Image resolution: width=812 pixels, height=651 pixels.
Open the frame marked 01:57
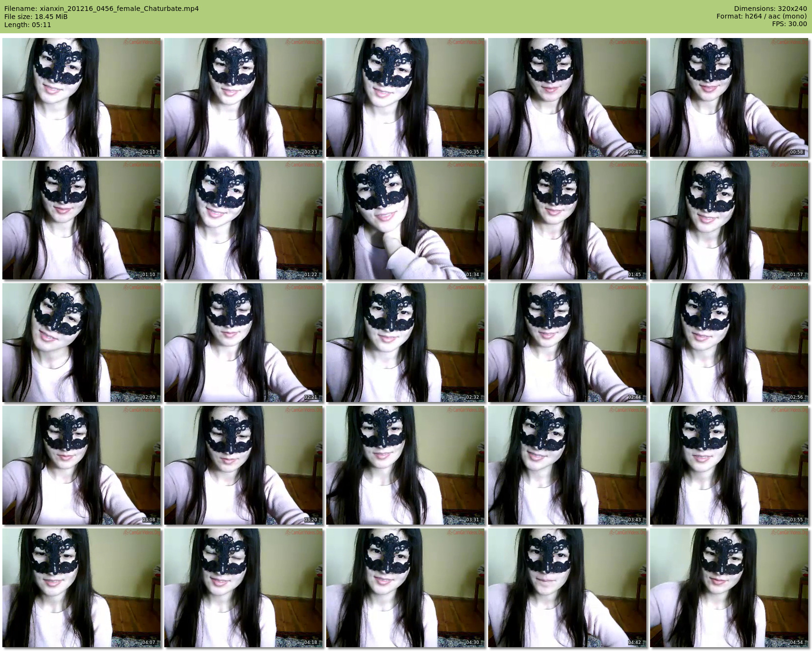[729, 220]
